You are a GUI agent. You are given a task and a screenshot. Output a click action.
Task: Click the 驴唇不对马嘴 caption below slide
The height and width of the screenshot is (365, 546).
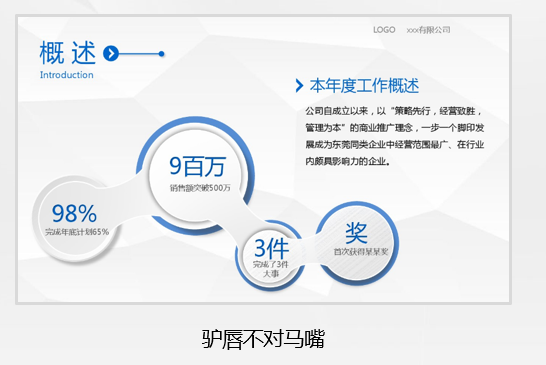point(263,339)
